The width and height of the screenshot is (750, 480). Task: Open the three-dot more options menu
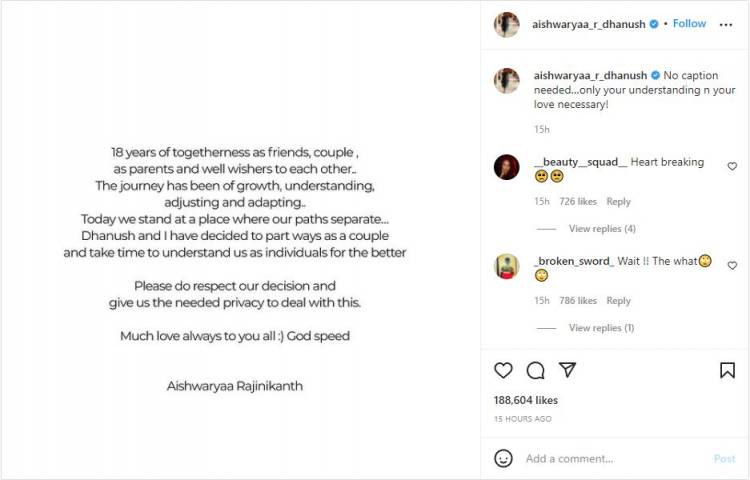pos(726,25)
